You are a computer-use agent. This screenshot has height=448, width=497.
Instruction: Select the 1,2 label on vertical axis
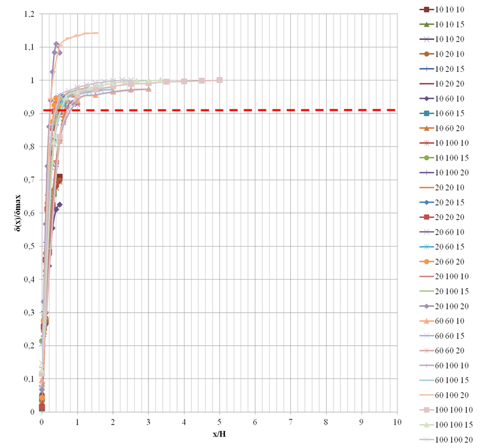(x=27, y=13)
